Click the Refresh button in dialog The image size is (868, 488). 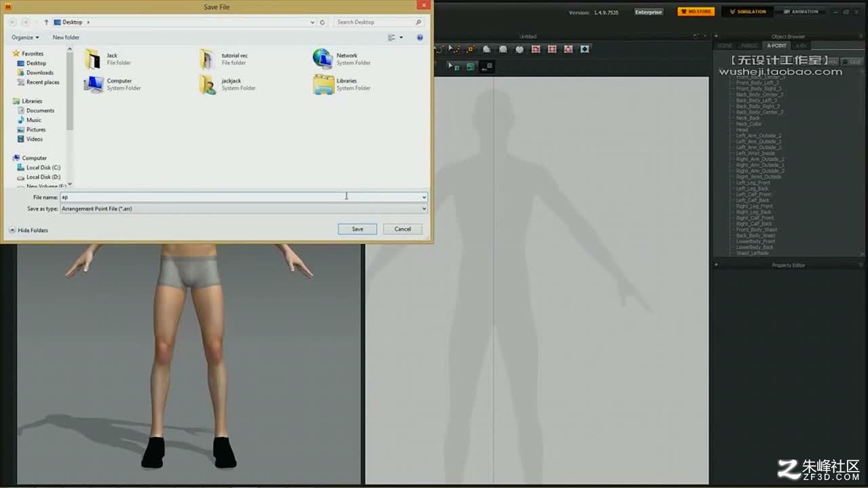[322, 22]
